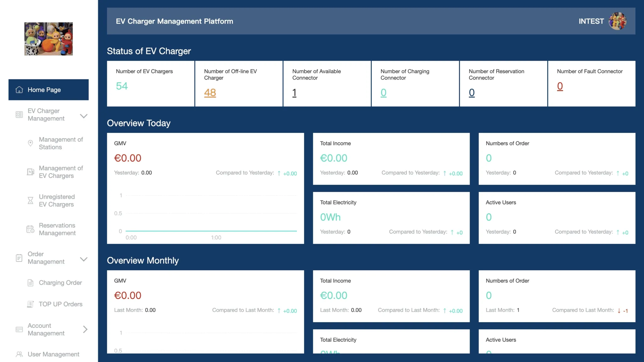Screen dimensions: 644x362
Task: Click the User Management people icon
Action: pos(19,354)
